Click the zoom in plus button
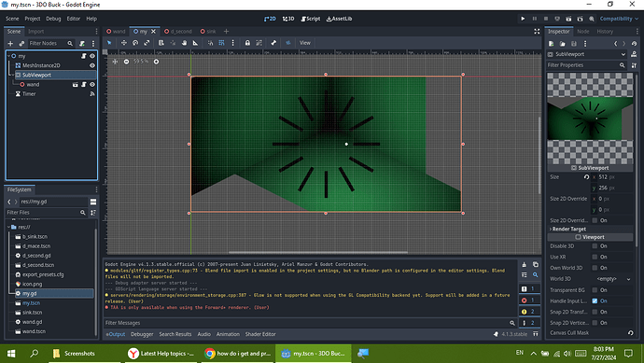Image resolution: width=644 pixels, height=363 pixels. pos(156,62)
